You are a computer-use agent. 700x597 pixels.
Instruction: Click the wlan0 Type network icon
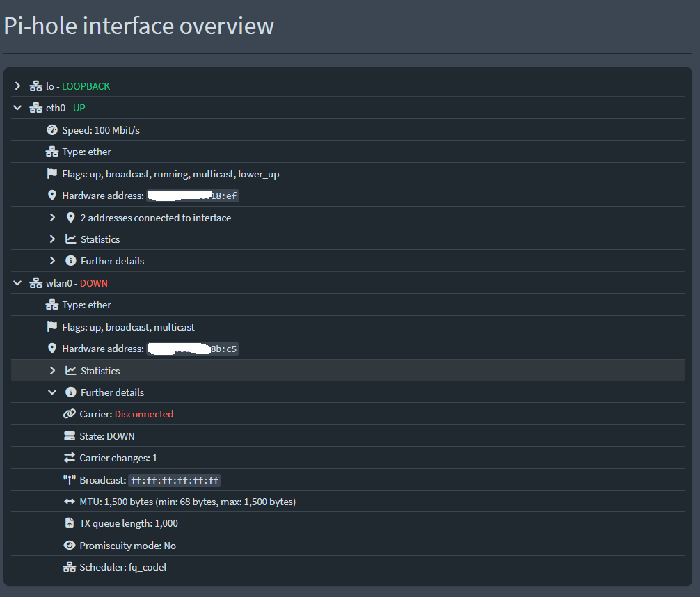pos(51,305)
